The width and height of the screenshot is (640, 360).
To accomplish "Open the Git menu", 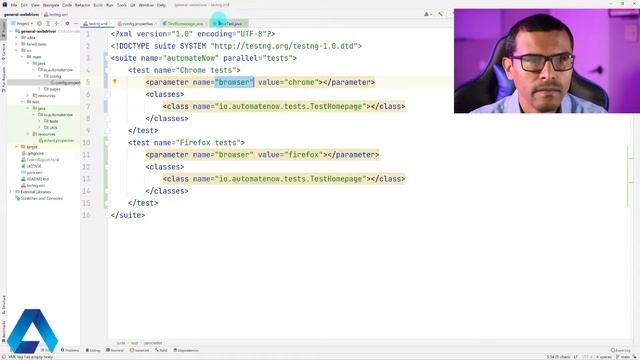I will pos(133,5).
